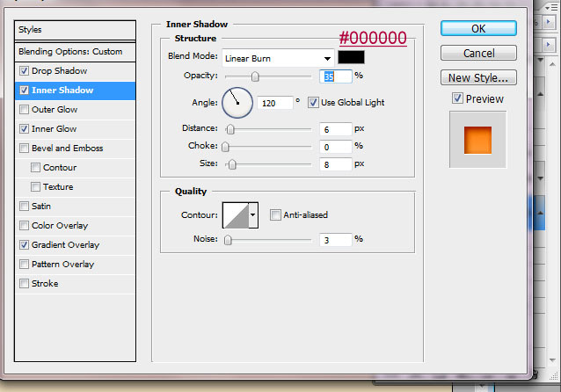Select Gradient Overlay style entry

pos(65,245)
